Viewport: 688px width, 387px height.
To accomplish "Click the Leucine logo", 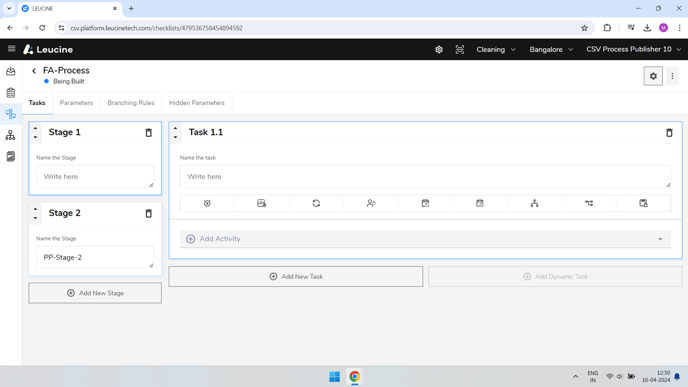I will coord(48,50).
